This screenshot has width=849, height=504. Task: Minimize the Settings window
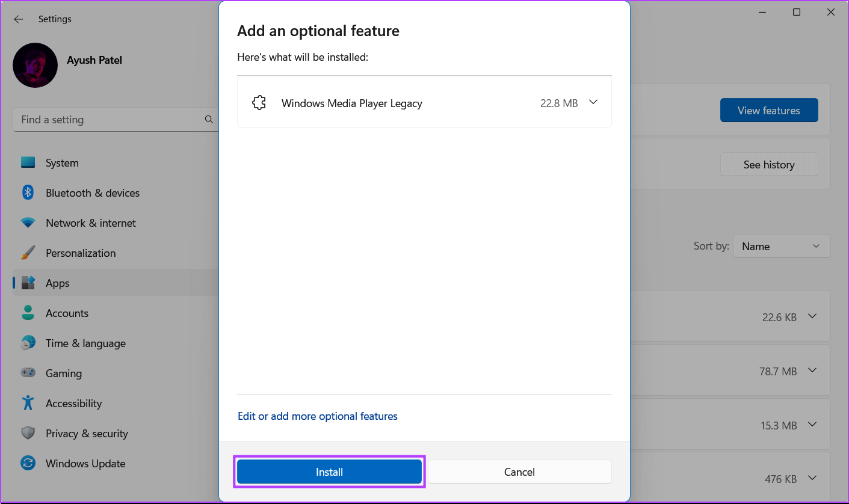click(x=762, y=13)
